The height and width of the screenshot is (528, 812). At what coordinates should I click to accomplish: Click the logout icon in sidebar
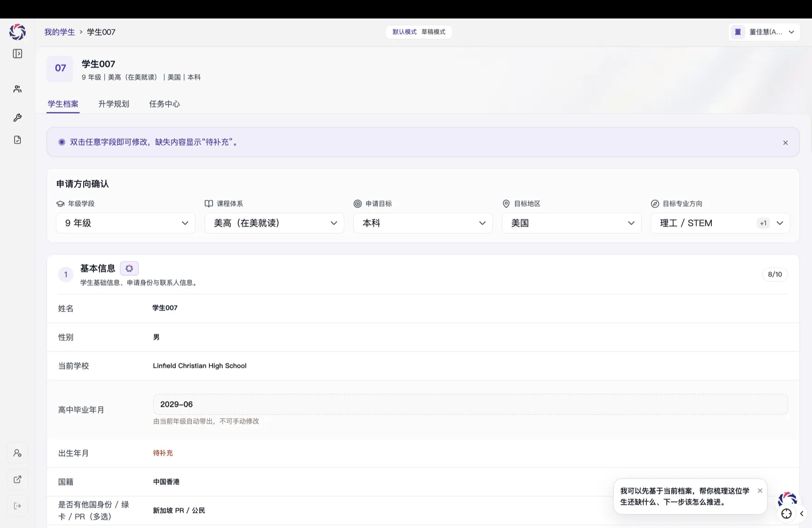point(18,506)
